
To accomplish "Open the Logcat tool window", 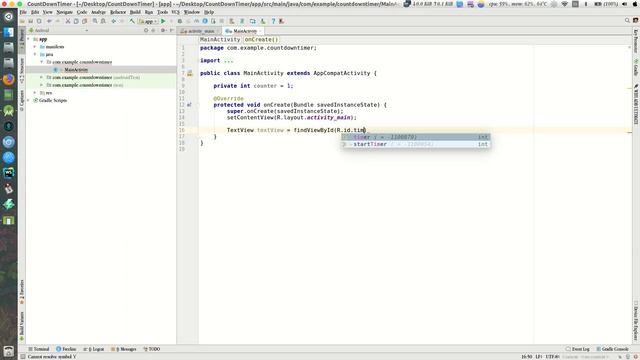I will pyautogui.click(x=94, y=349).
